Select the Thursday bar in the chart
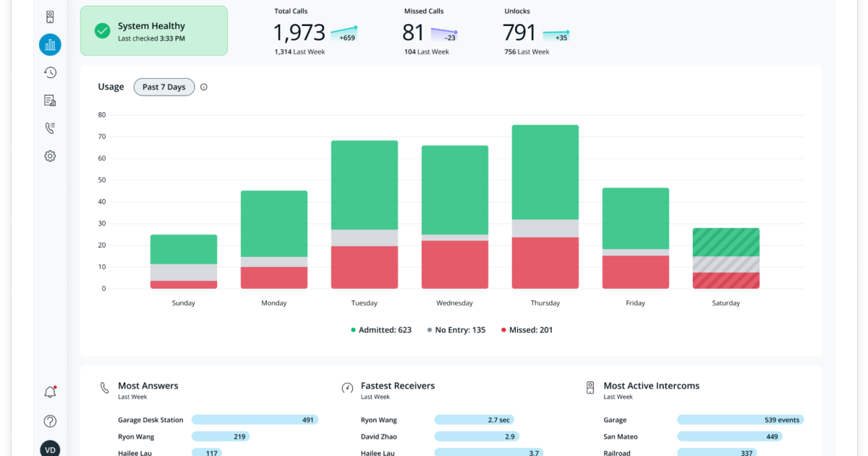The height and width of the screenshot is (456, 868). (x=545, y=207)
